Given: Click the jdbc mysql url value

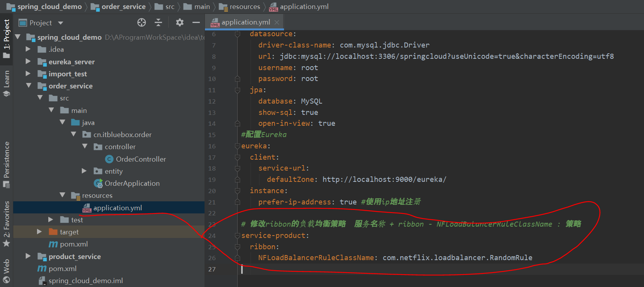Looking at the screenshot, I should coord(447,56).
